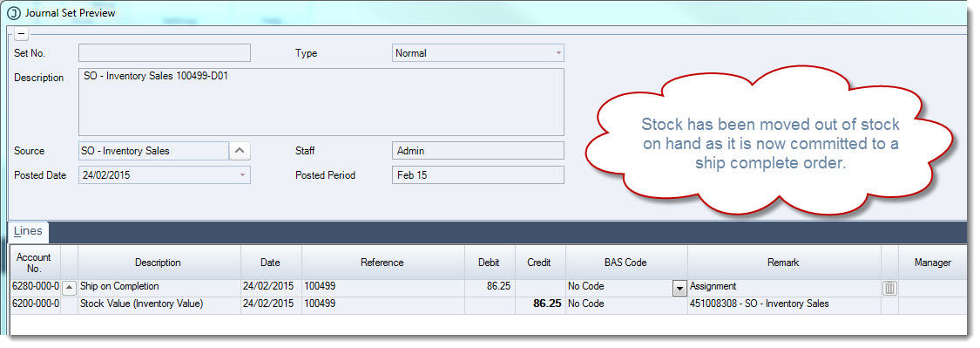Select the Lines tab
The height and width of the screenshot is (348, 980).
[29, 232]
